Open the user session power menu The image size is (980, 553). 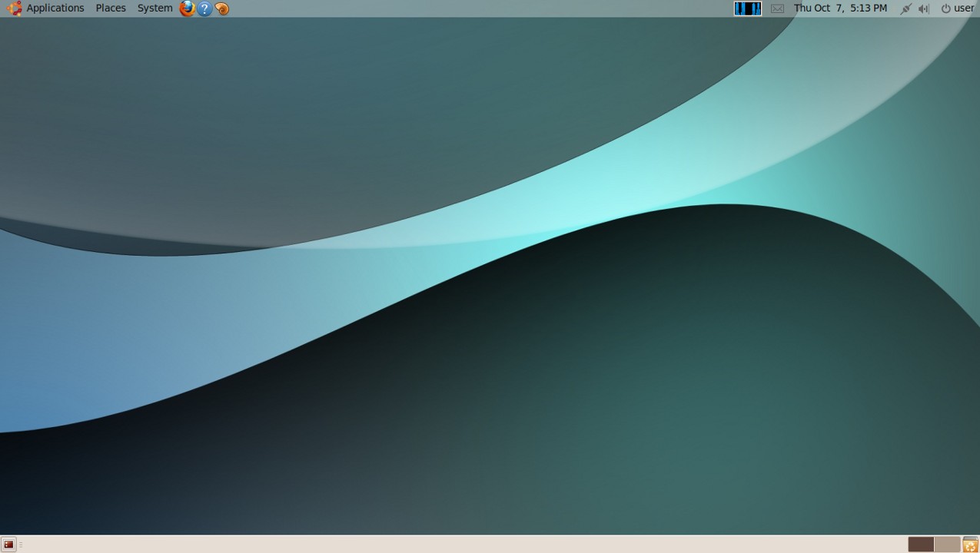tap(957, 8)
